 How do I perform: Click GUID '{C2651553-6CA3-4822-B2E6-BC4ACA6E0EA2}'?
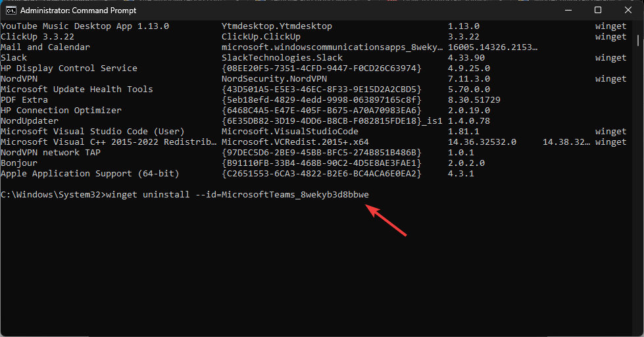point(322,174)
